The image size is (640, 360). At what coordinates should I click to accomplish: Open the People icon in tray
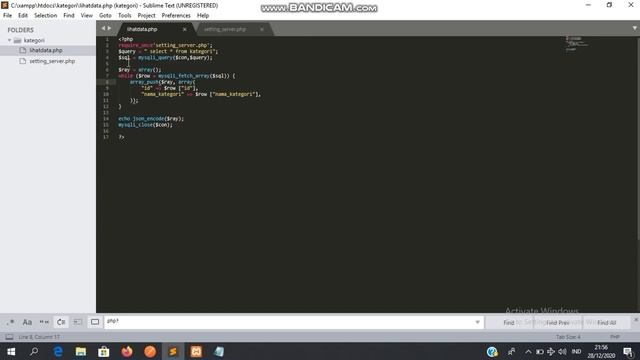point(511,351)
